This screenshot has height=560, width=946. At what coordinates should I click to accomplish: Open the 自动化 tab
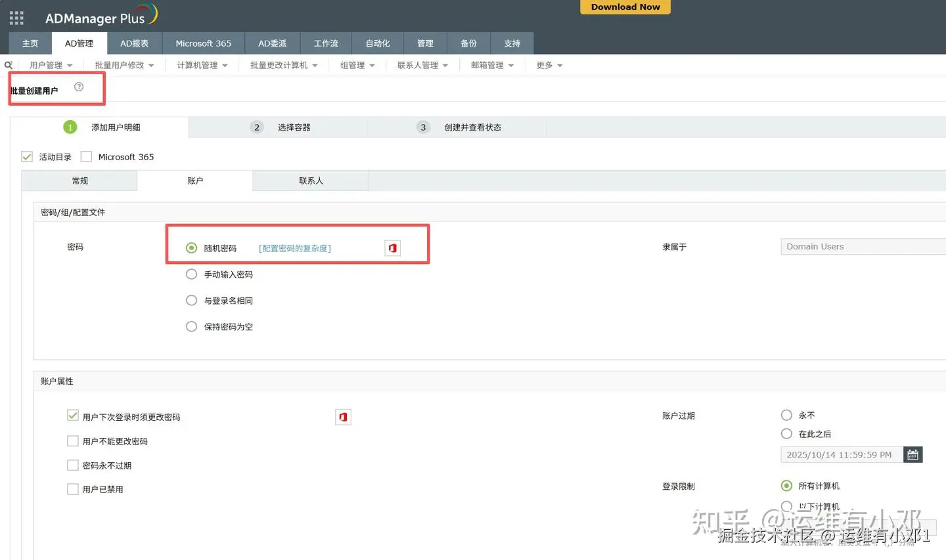(378, 43)
